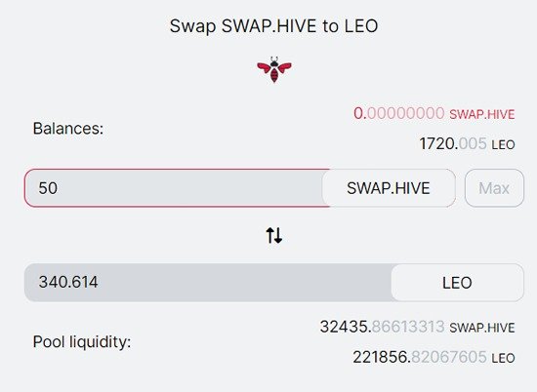Flip swap direction with the arrows icon
The height and width of the screenshot is (392, 537).
tap(274, 235)
